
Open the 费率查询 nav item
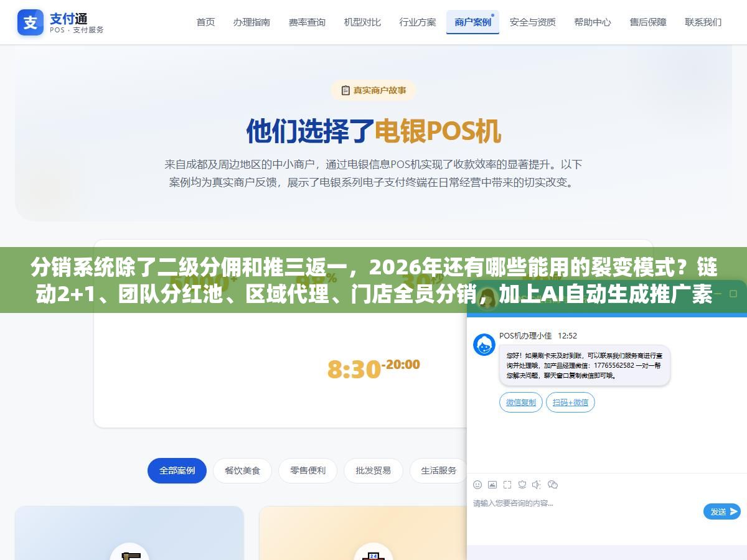tap(307, 22)
